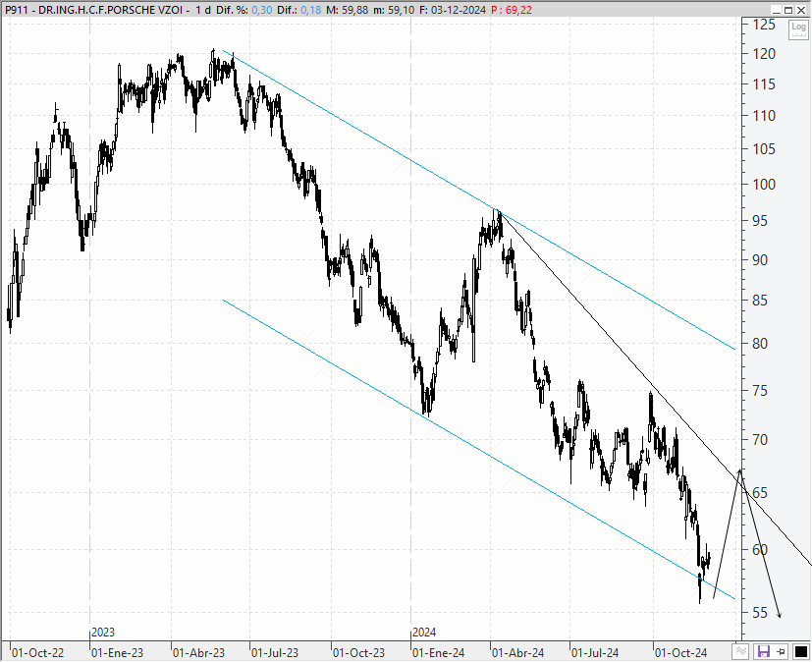Click the 110 price axis label

click(x=764, y=116)
